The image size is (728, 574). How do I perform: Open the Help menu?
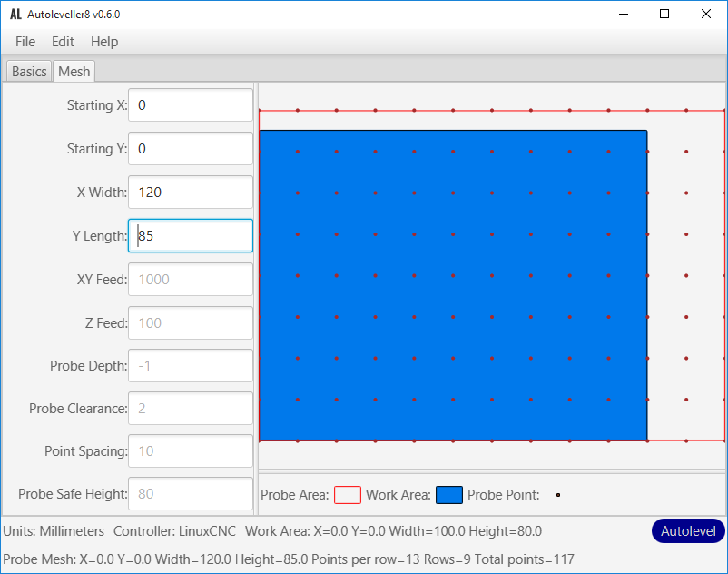(x=104, y=42)
